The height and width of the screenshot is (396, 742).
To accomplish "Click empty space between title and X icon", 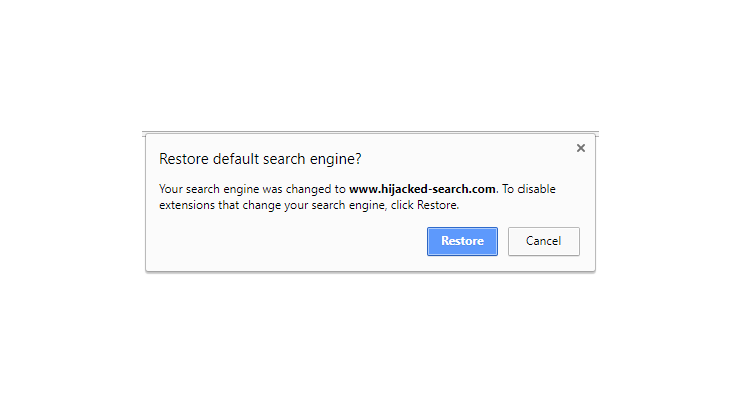I will (x=468, y=156).
